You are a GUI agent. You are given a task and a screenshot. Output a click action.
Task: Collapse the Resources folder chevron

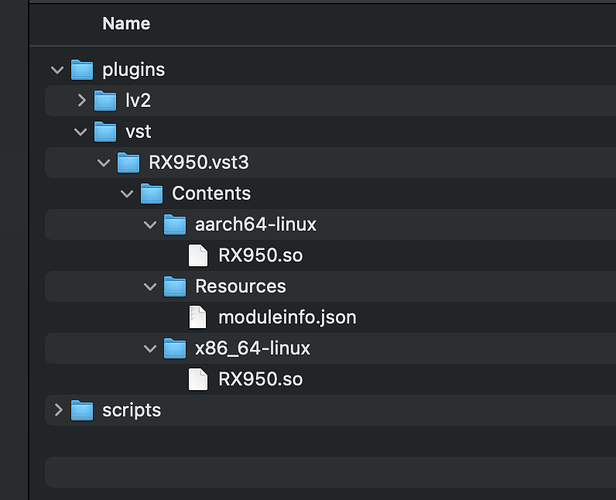click(x=150, y=287)
